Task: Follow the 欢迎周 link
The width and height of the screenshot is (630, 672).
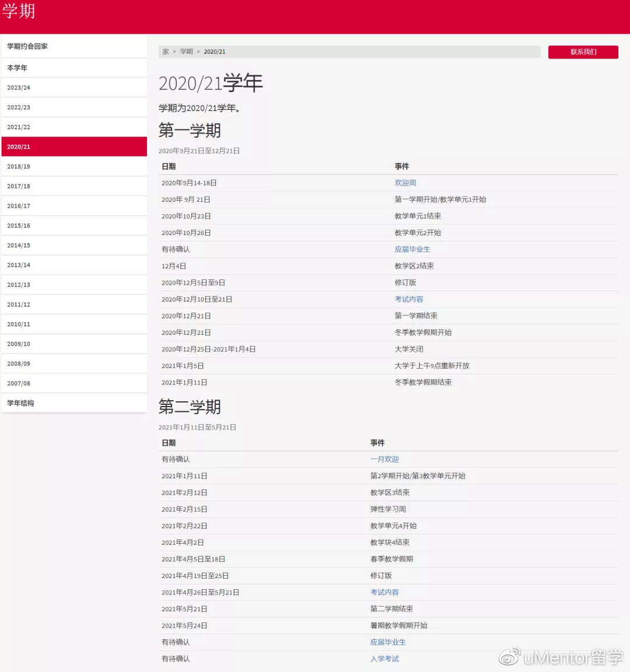Action: click(405, 183)
